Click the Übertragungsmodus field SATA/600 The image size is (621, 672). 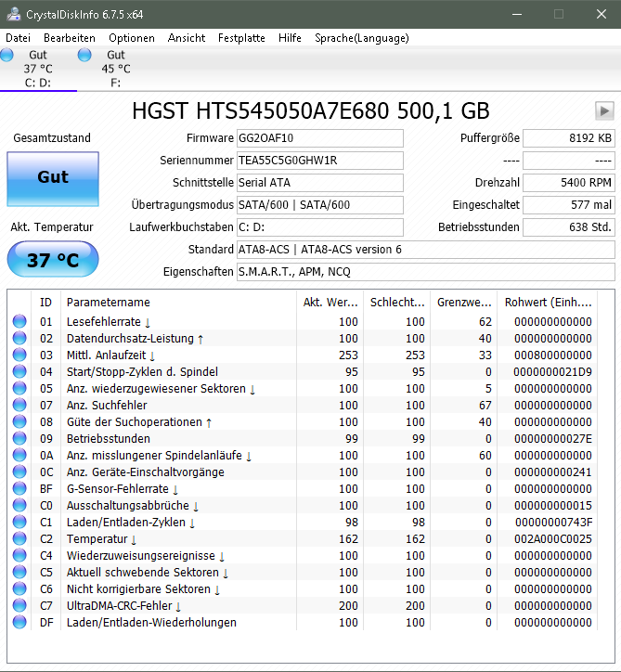click(319, 205)
